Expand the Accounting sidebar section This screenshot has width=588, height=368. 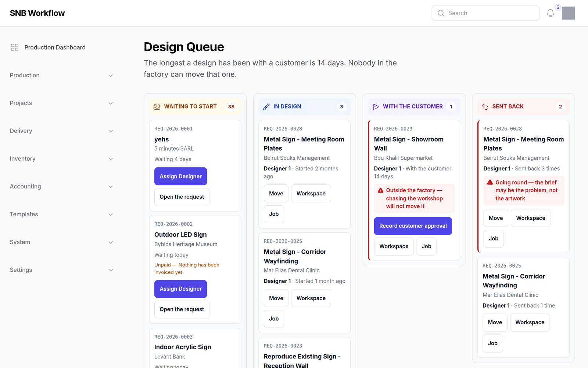coord(61,187)
